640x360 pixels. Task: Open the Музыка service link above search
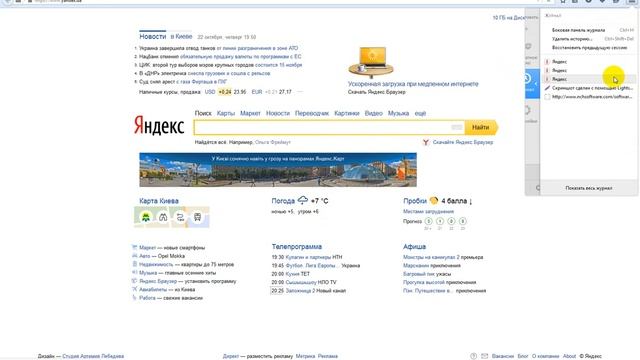tap(398, 113)
